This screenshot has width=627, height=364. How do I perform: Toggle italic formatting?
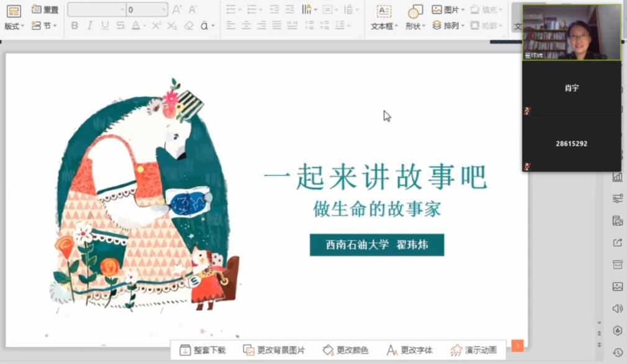click(89, 25)
